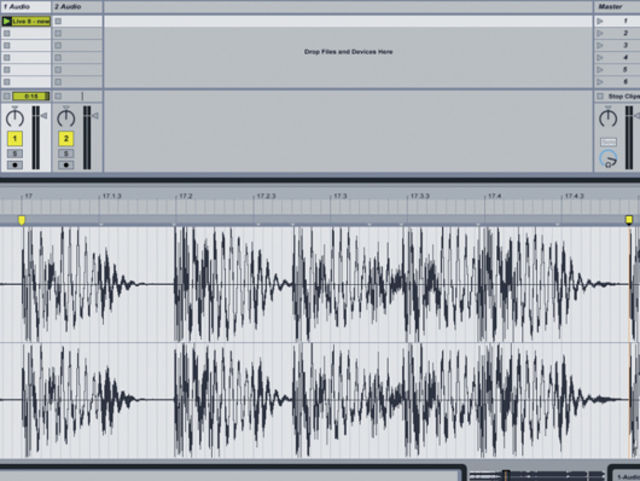640x481 pixels.
Task: Click the stop button in track 1 slot 6
Action: pos(7,82)
